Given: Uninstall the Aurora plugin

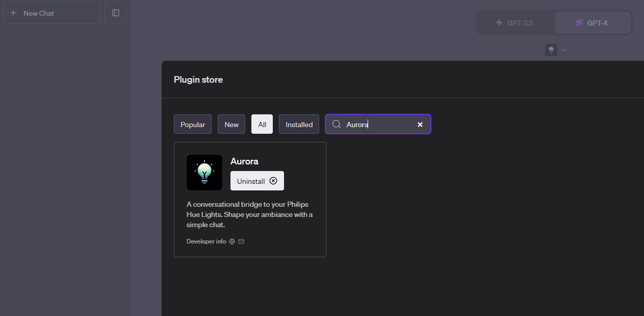Looking at the screenshot, I should point(257,181).
